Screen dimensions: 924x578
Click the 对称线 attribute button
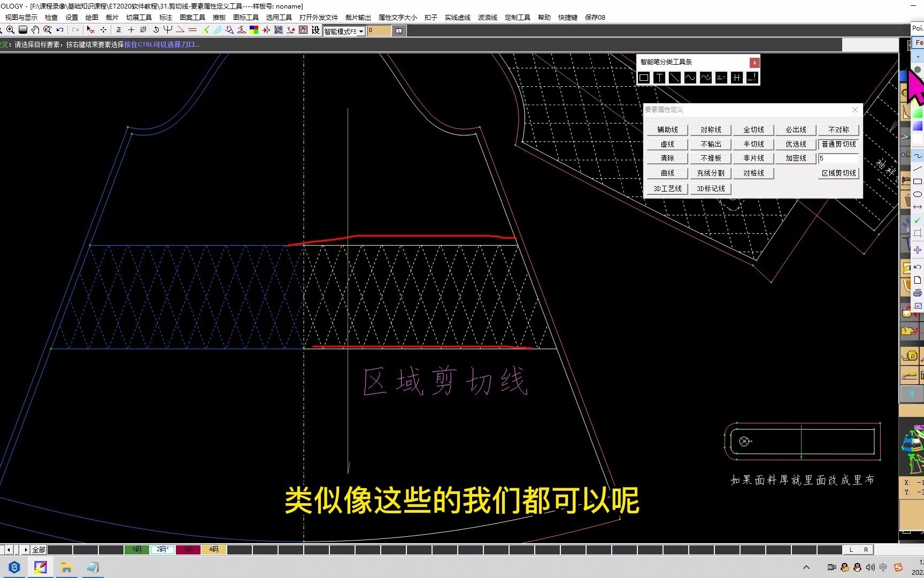coord(711,130)
